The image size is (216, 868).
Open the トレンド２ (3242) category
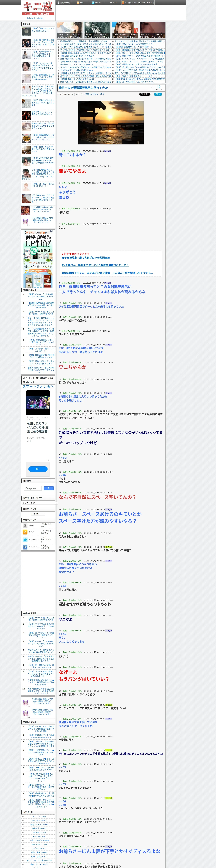point(39,821)
